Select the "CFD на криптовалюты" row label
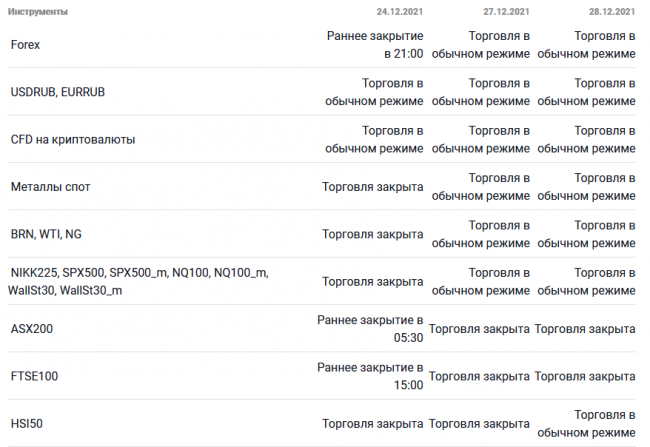 [72, 139]
